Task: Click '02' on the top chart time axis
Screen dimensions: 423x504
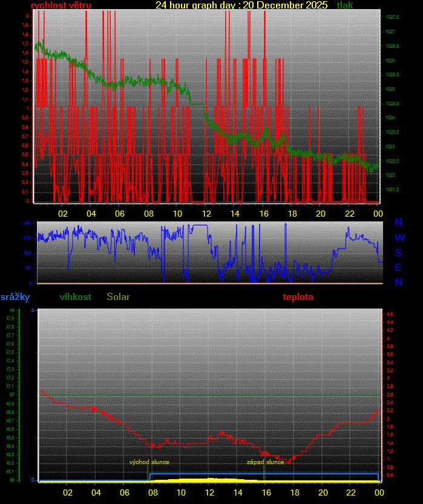Action: [63, 214]
